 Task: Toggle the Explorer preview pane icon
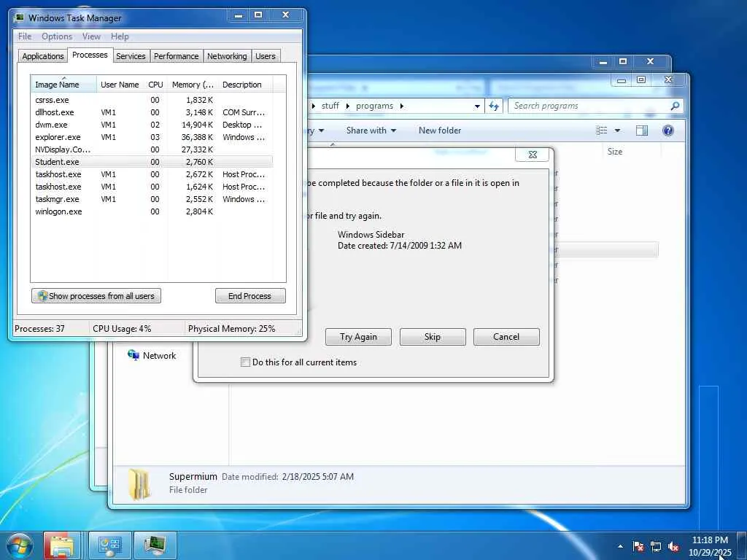click(x=642, y=131)
